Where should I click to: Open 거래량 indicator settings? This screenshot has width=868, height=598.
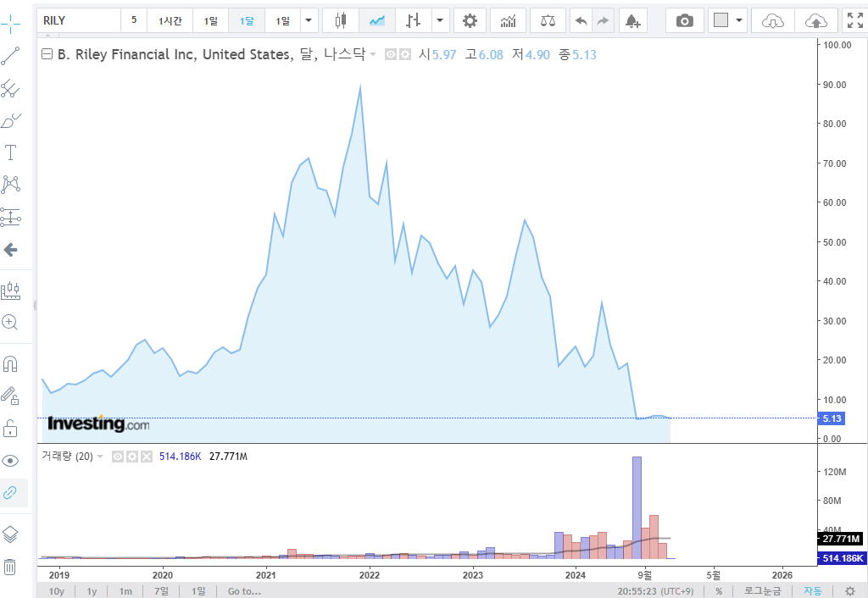click(131, 457)
